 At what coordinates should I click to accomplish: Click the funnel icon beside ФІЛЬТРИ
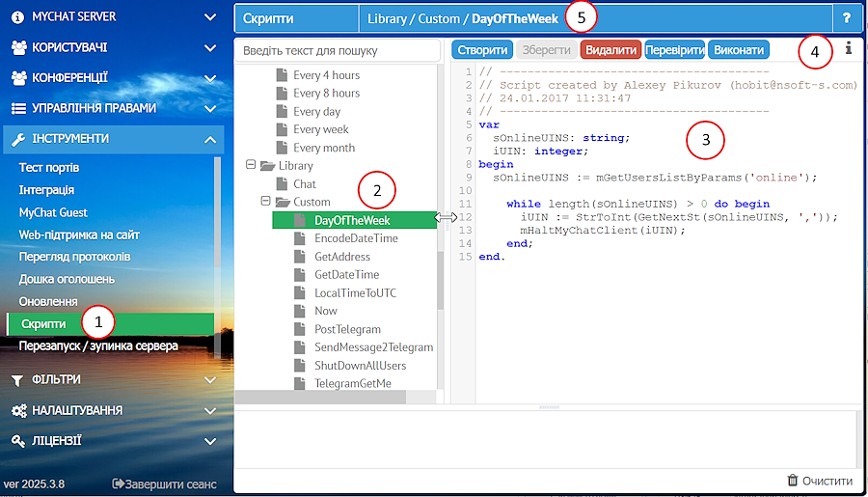pos(17,379)
